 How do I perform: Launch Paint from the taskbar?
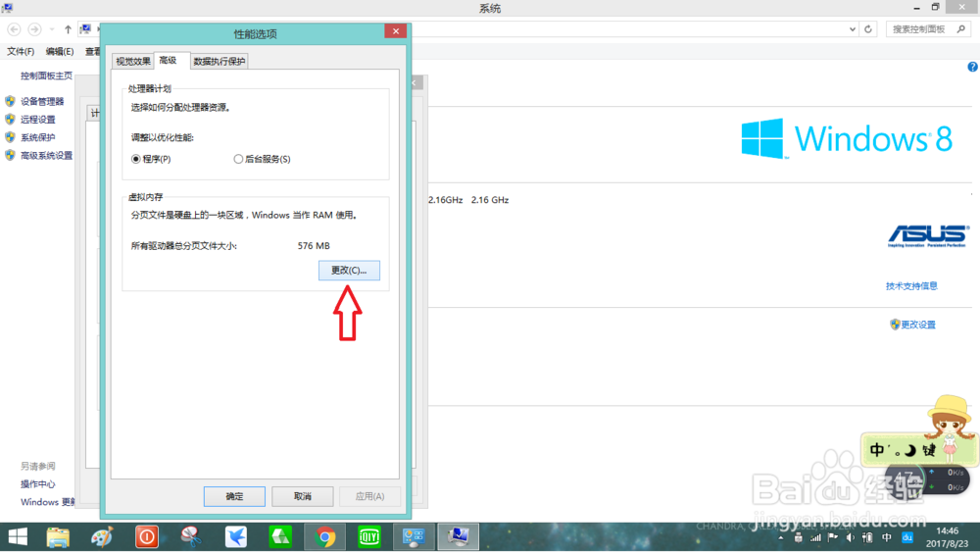click(102, 537)
